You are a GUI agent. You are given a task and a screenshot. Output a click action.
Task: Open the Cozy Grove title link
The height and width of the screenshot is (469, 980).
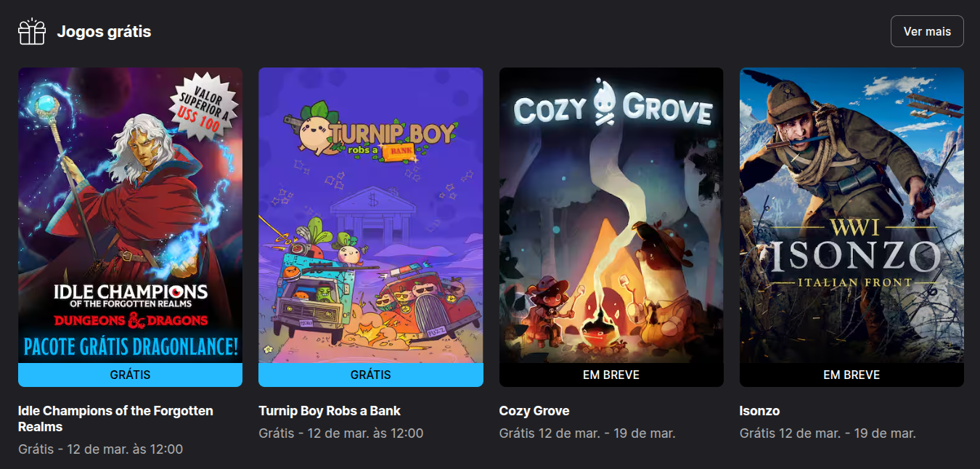[534, 411]
